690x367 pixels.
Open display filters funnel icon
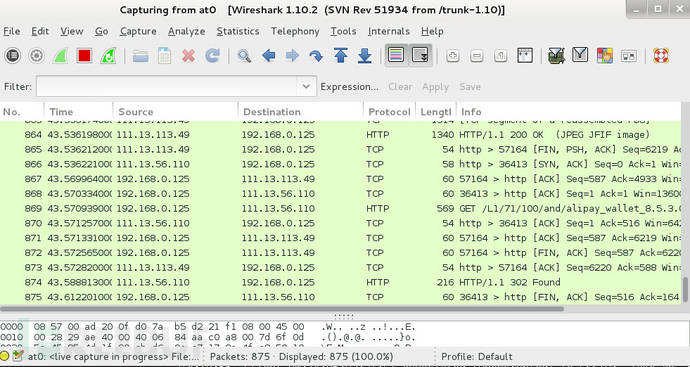point(580,55)
